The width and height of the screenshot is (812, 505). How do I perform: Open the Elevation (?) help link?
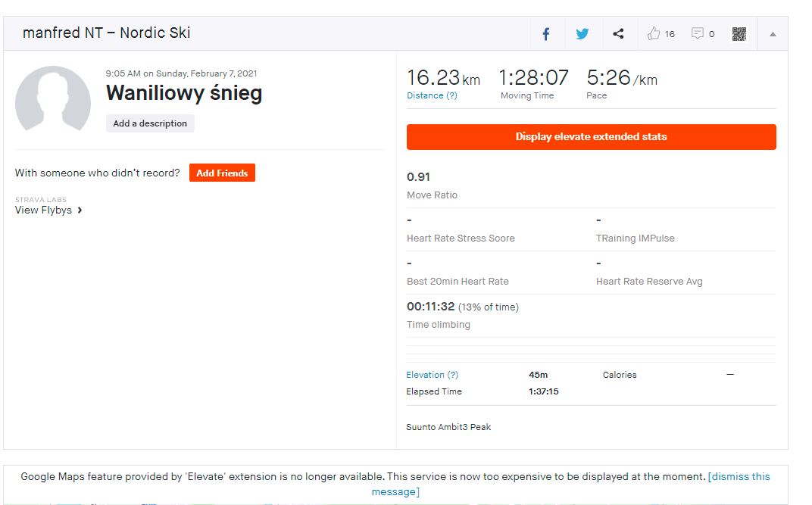[x=432, y=375]
